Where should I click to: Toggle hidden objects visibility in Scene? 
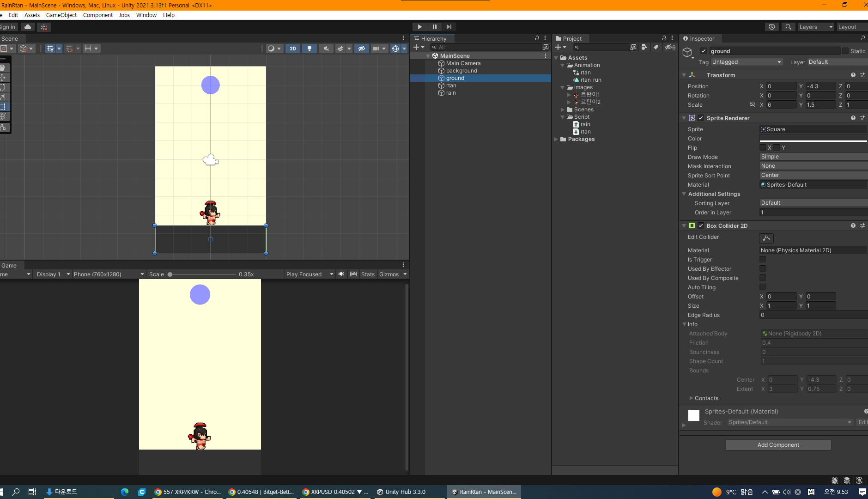pos(362,49)
